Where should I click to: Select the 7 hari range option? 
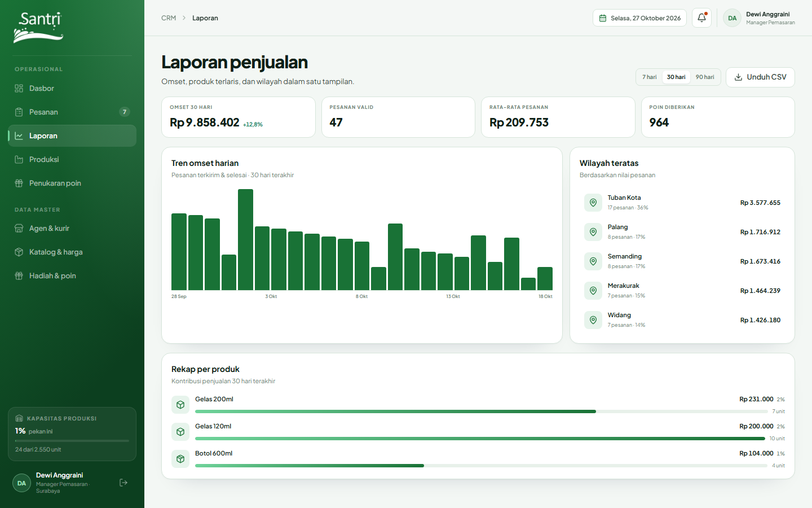650,77
